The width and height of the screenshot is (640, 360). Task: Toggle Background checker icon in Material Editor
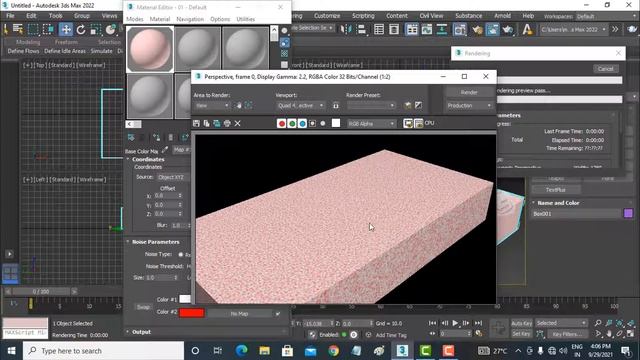284,54
